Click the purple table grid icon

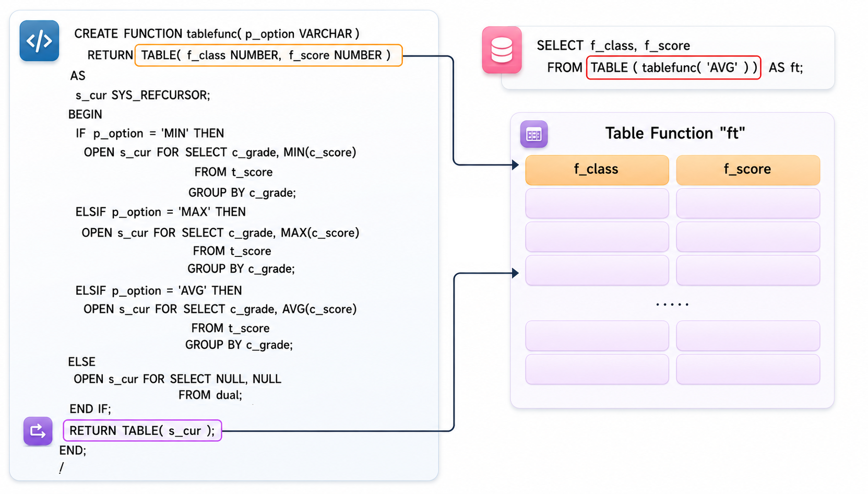pos(534,135)
